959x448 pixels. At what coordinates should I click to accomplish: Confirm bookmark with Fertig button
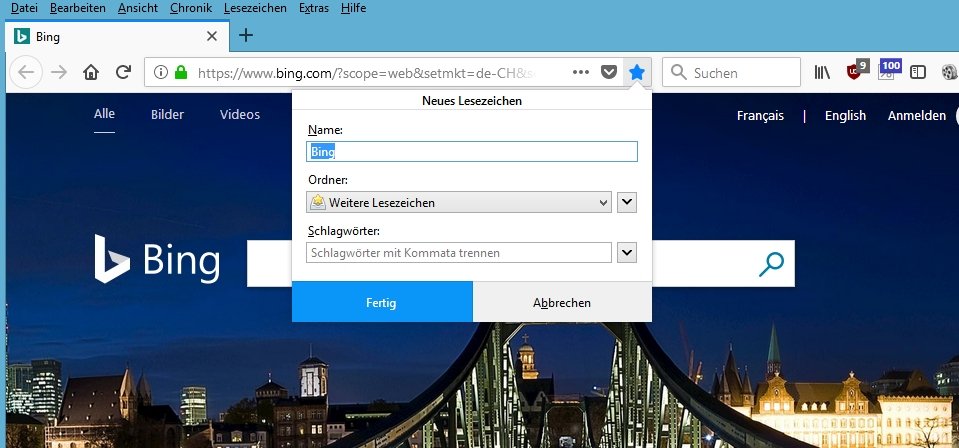[x=382, y=302]
